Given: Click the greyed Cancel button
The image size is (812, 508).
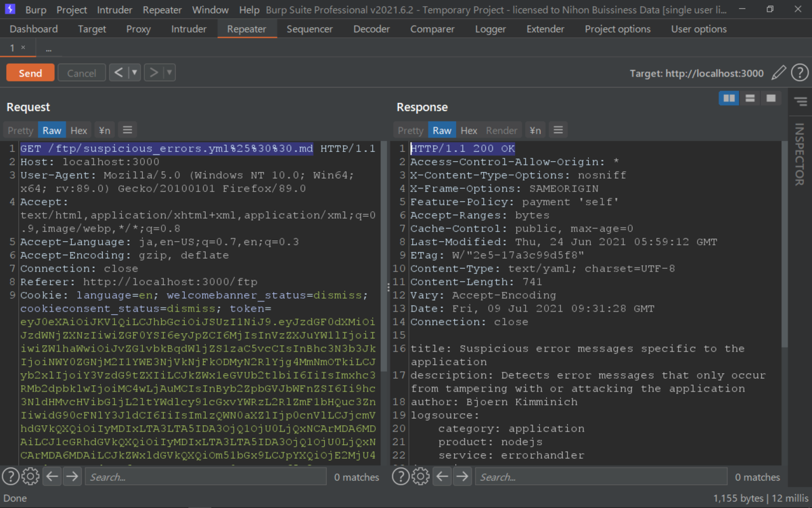Looking at the screenshot, I should click(x=82, y=72).
